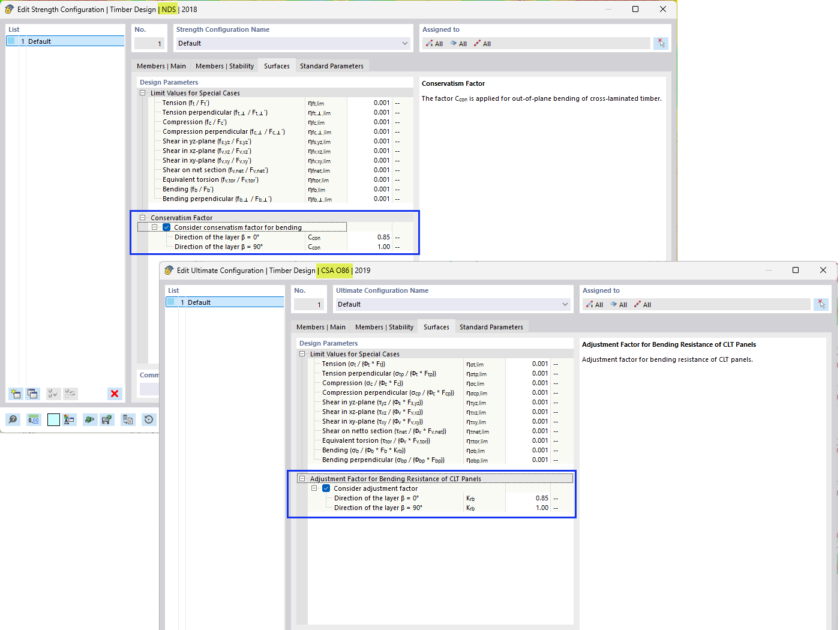Select '1 Default' row in CSA List
Viewport: 840px width, 630px height.
(x=225, y=302)
